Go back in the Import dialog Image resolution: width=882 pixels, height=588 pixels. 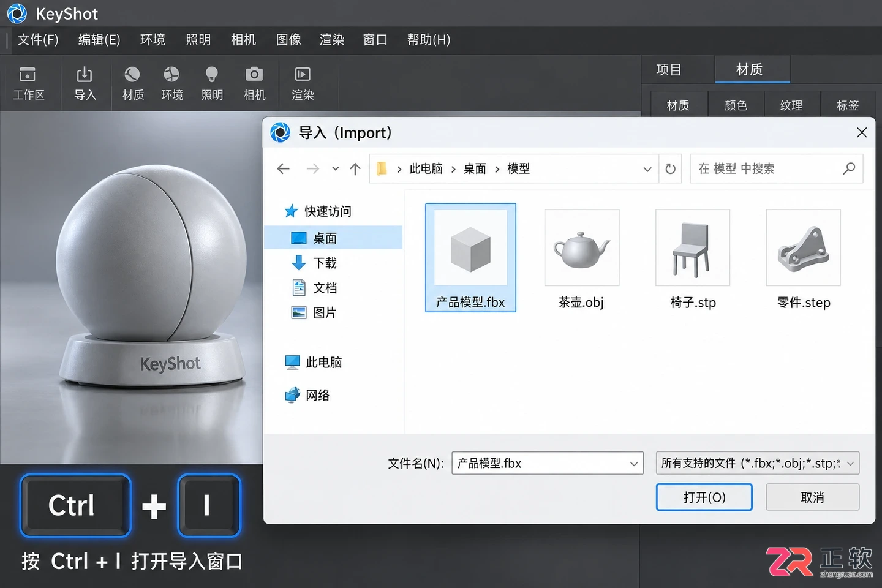coord(283,168)
